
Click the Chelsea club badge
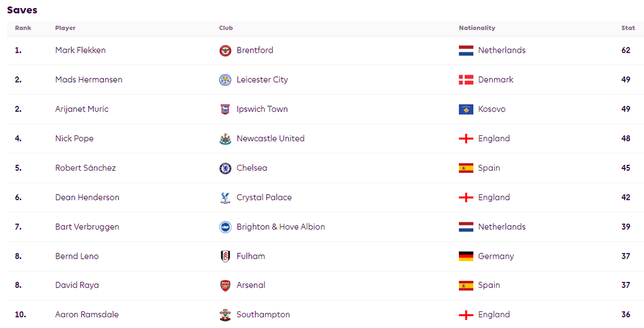coord(225,168)
